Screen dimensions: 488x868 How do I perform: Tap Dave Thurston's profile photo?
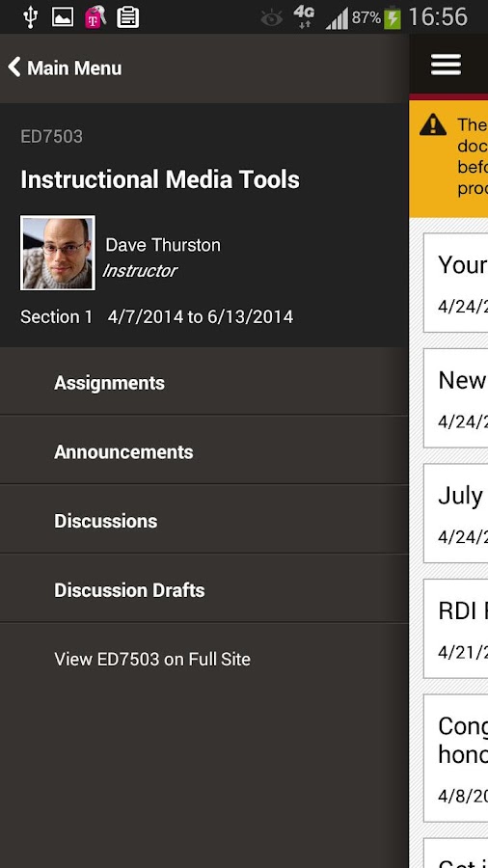[x=58, y=253]
